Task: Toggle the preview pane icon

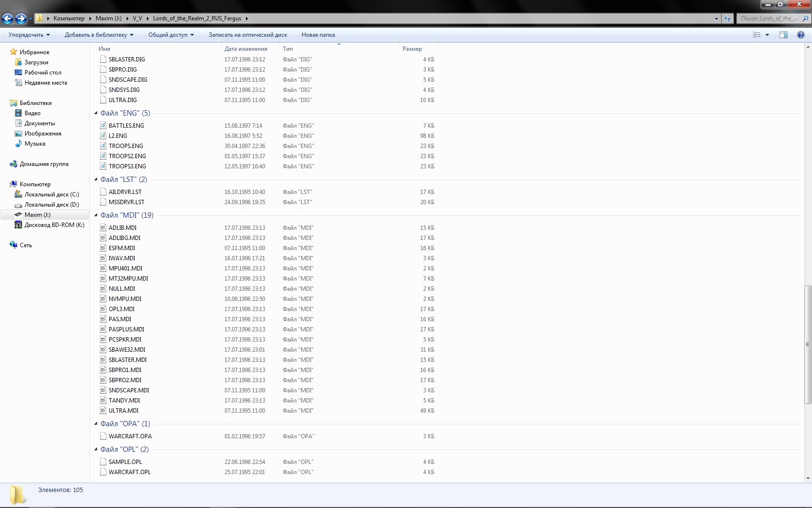Action: click(x=783, y=35)
